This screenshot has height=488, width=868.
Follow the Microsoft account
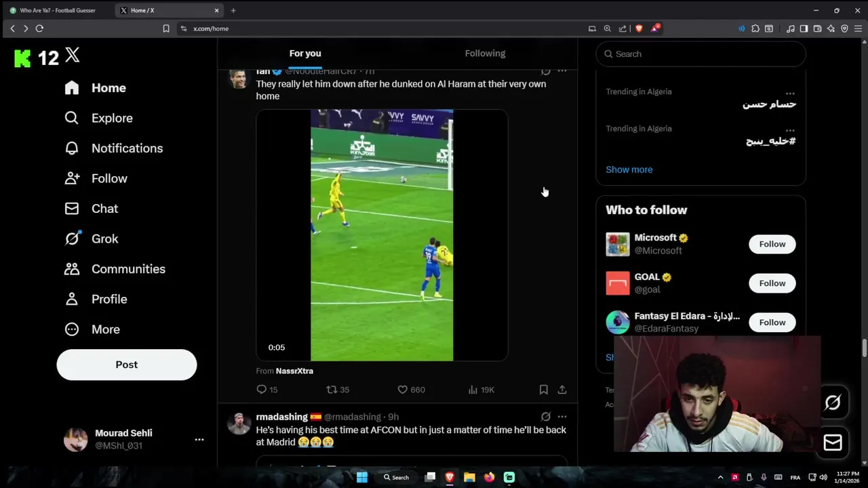click(x=772, y=244)
